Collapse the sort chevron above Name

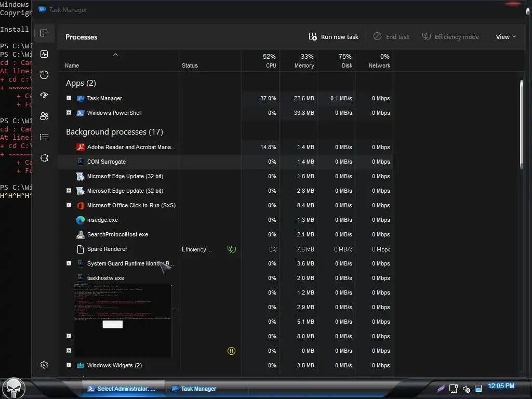115,55
